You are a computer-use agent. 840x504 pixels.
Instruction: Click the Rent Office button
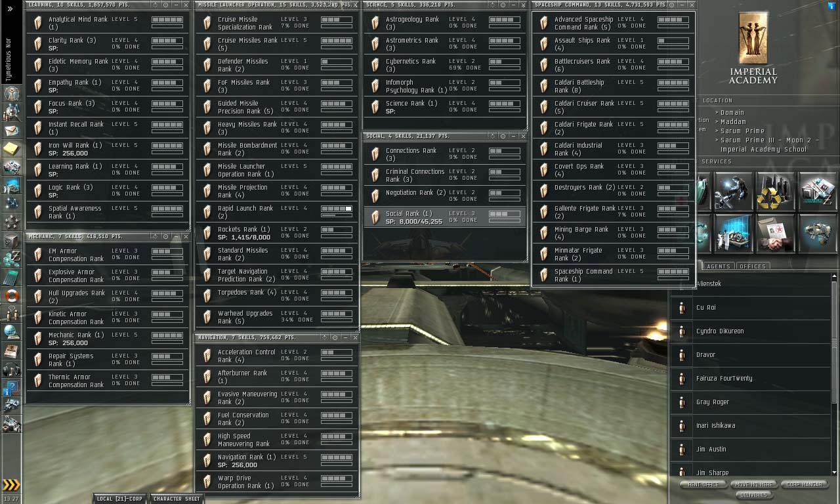coord(703,484)
